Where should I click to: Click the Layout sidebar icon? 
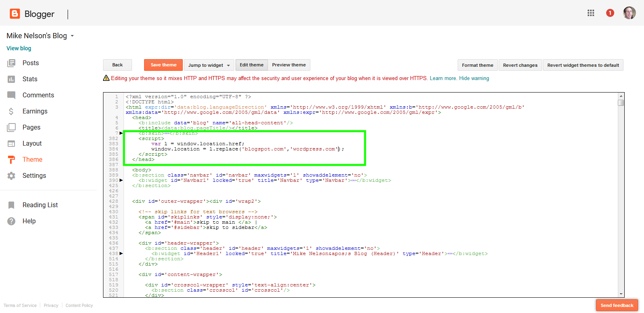[x=11, y=144]
